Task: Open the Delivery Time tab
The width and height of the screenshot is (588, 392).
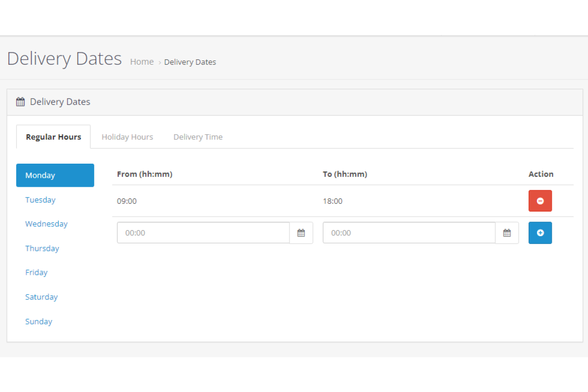Action: 198,137
